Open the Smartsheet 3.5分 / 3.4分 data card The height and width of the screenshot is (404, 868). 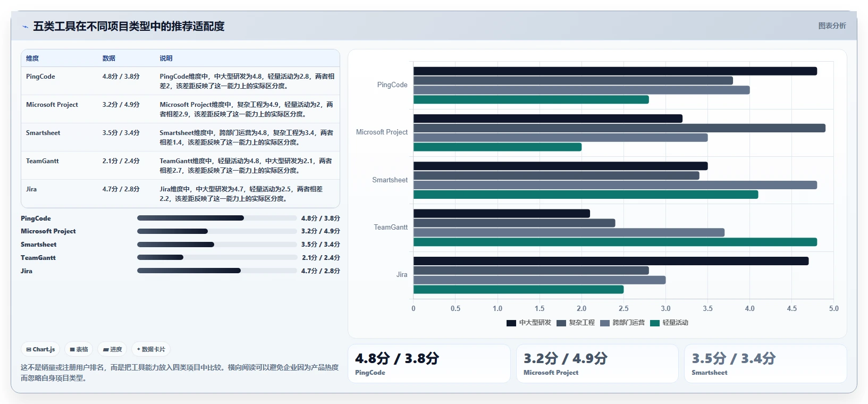(765, 364)
